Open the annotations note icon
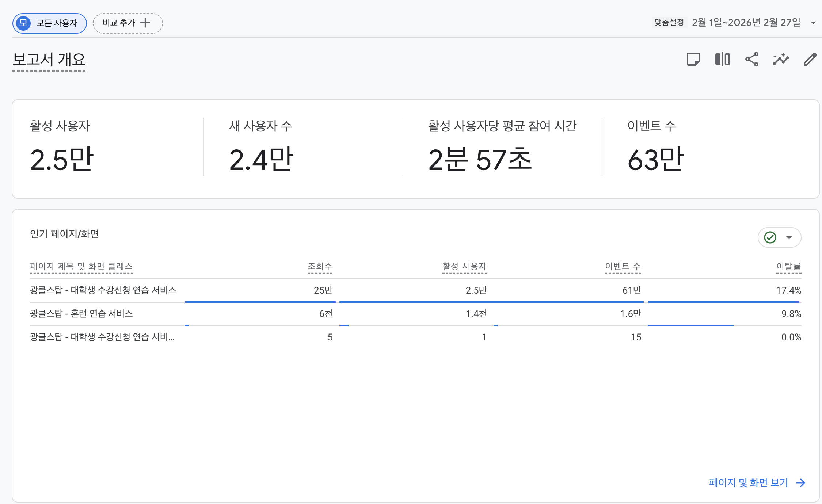The width and height of the screenshot is (822, 504). click(x=693, y=59)
